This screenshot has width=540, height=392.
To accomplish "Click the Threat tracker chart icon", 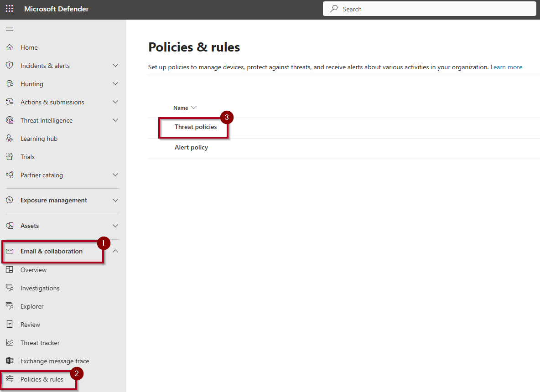I will click(10, 343).
